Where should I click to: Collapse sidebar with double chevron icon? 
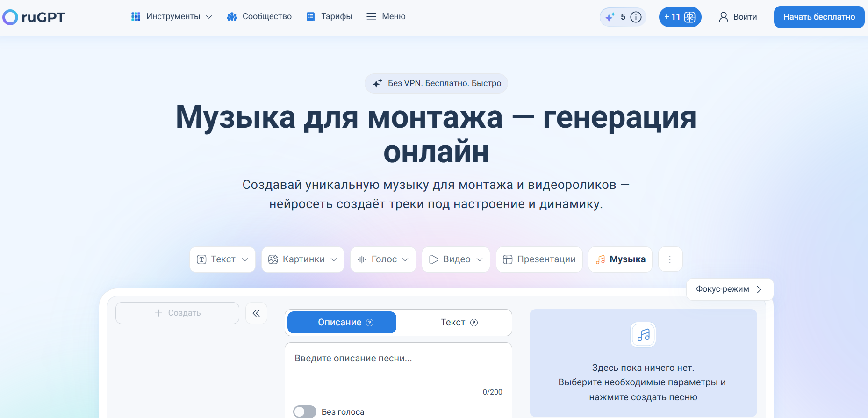(256, 313)
